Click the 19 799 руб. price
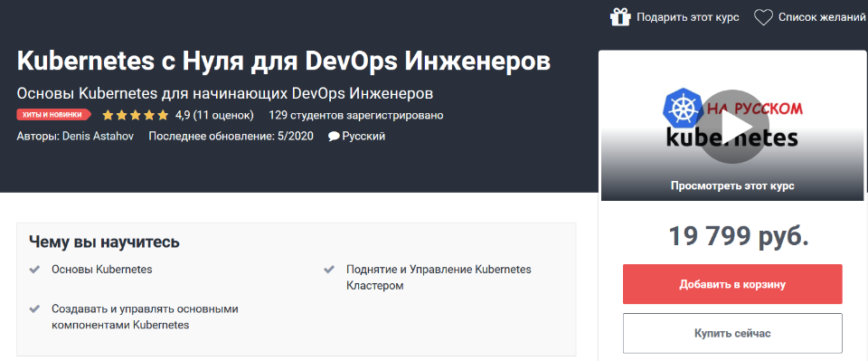Image resolution: width=868 pixels, height=361 pixels. pyautogui.click(x=739, y=236)
